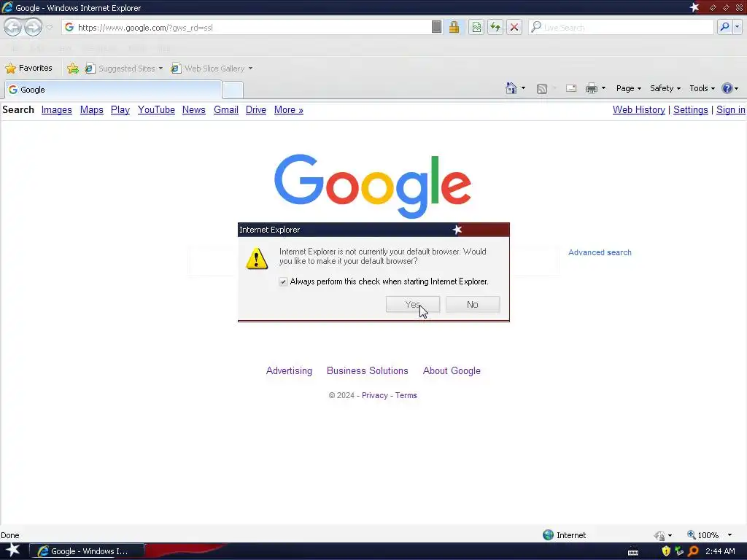747x560 pixels.
Task: Click the RSS feeds icon
Action: 542,88
